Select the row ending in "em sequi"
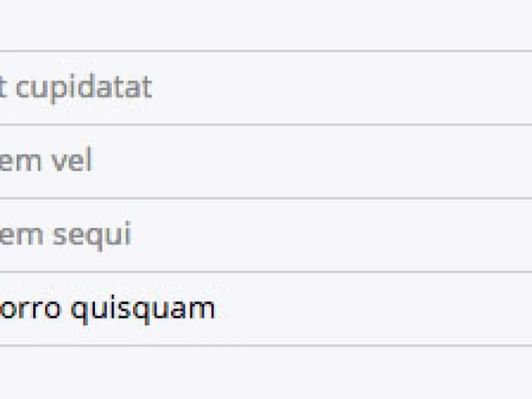This screenshot has height=399, width=532. coord(266,235)
